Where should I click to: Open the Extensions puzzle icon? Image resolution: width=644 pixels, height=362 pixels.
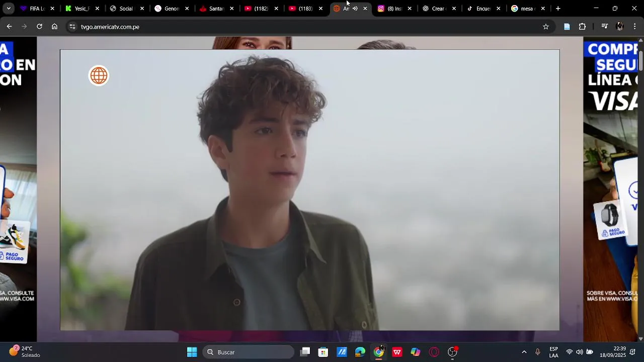[x=583, y=27]
